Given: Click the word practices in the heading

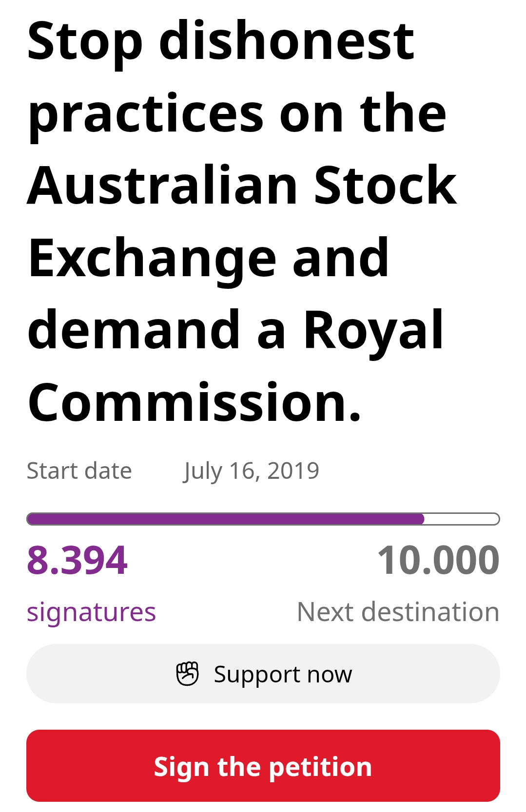Looking at the screenshot, I should pyautogui.click(x=145, y=115).
